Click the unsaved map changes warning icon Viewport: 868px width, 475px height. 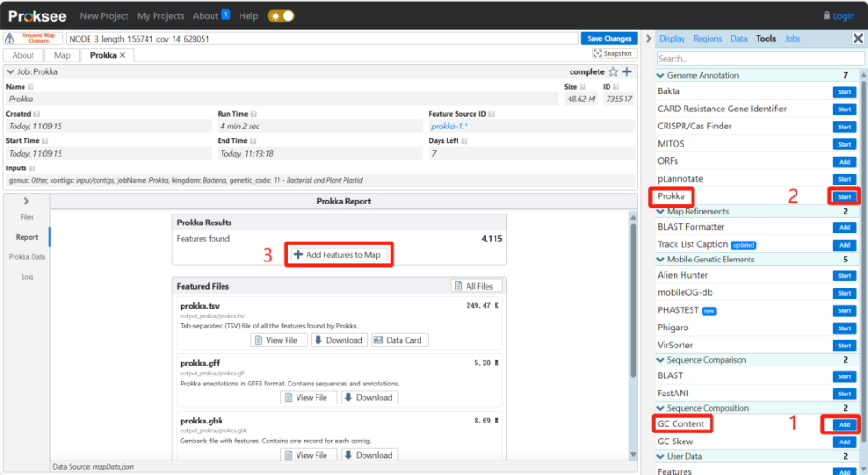click(9, 38)
